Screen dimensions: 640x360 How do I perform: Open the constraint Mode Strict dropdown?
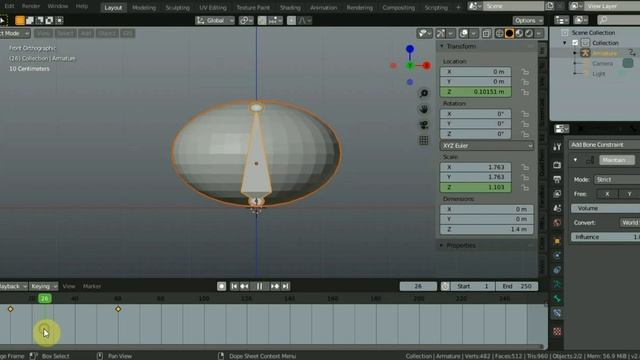point(617,180)
